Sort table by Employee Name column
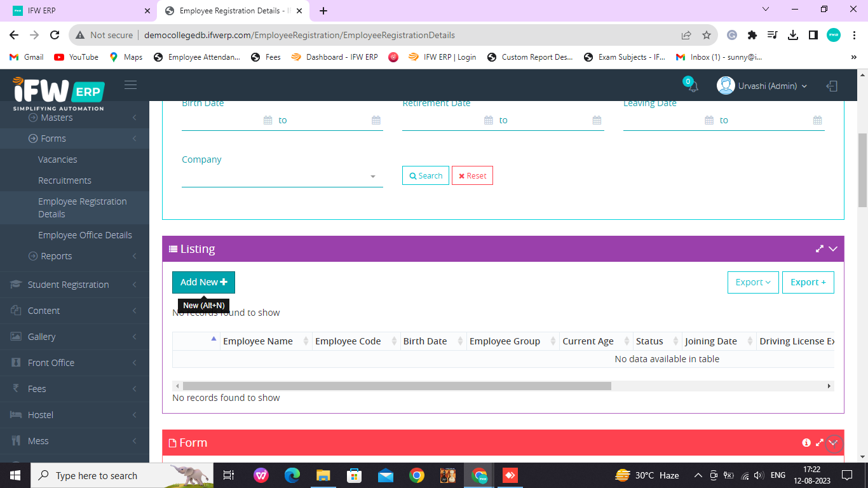This screenshot has height=488, width=868. click(258, 341)
